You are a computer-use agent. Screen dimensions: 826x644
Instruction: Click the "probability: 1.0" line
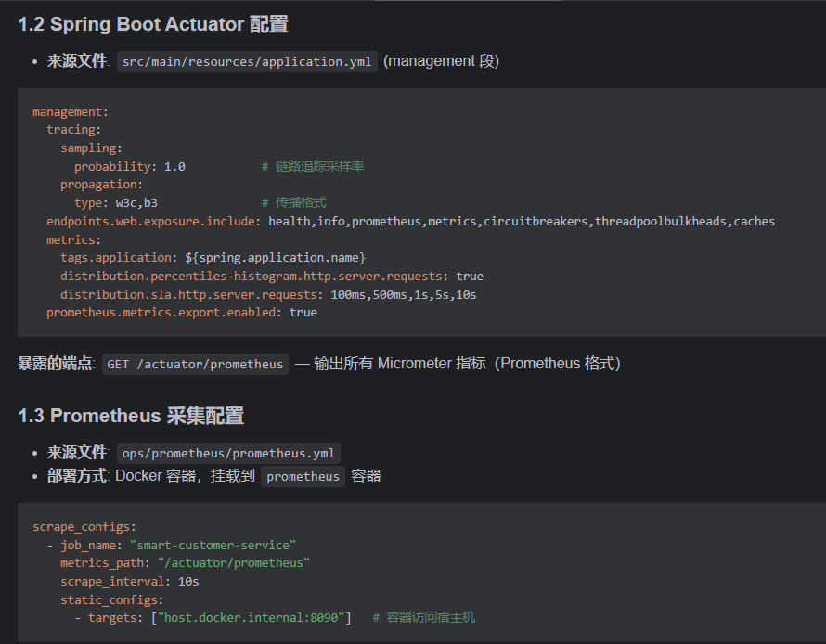(x=130, y=166)
